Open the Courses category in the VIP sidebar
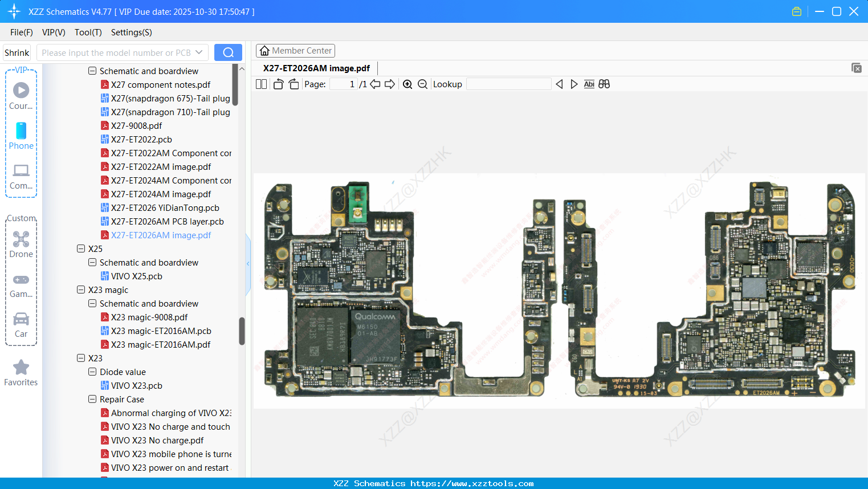The height and width of the screenshot is (489, 868). coord(21,96)
